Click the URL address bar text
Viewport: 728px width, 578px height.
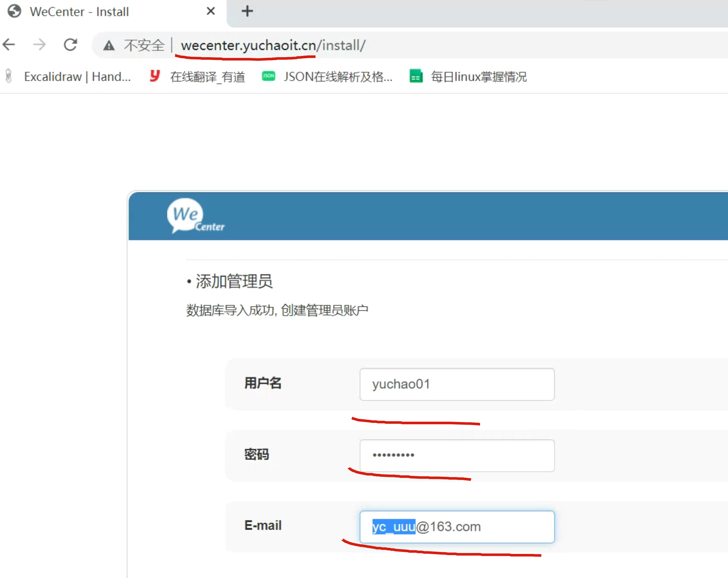point(273,45)
